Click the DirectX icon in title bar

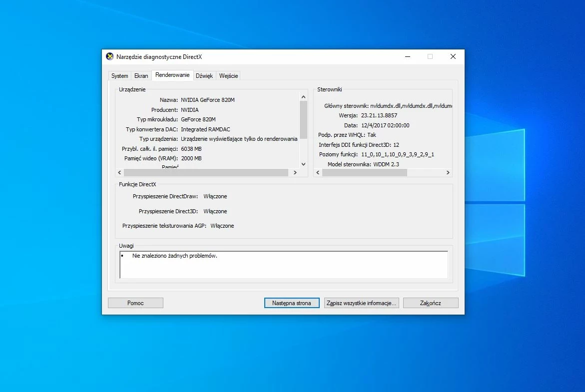tap(110, 56)
